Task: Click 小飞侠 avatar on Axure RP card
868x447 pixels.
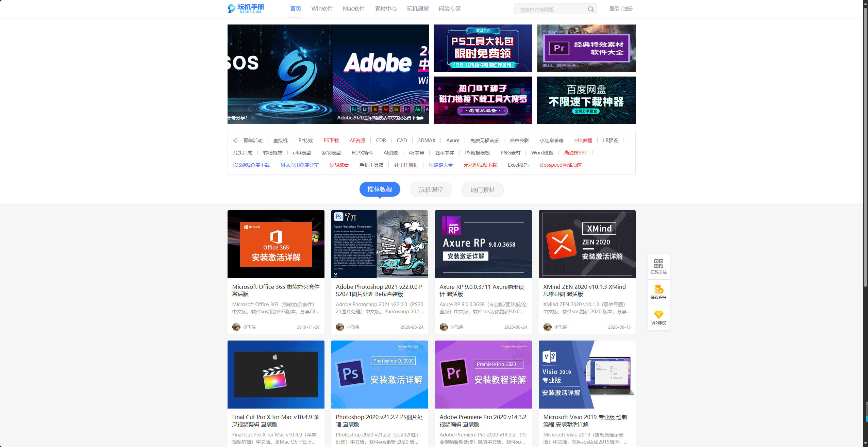Action: [444, 327]
